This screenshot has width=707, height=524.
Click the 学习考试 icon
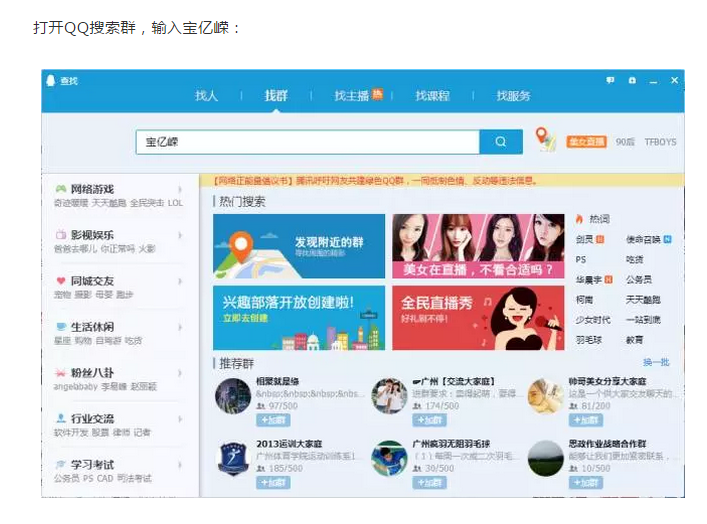61,464
